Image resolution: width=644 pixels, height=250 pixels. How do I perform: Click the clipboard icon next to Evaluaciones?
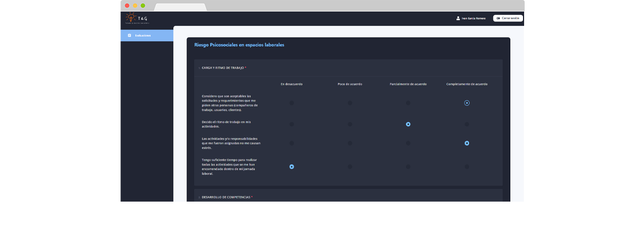(x=130, y=36)
